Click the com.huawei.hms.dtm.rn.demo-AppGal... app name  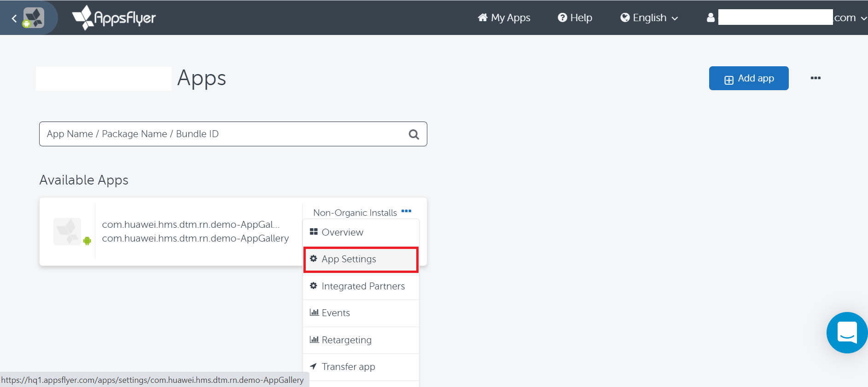(191, 225)
